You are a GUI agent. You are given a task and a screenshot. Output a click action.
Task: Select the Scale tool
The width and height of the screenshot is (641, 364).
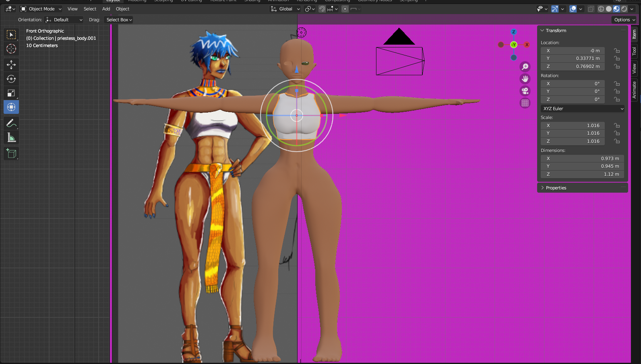[x=11, y=93]
